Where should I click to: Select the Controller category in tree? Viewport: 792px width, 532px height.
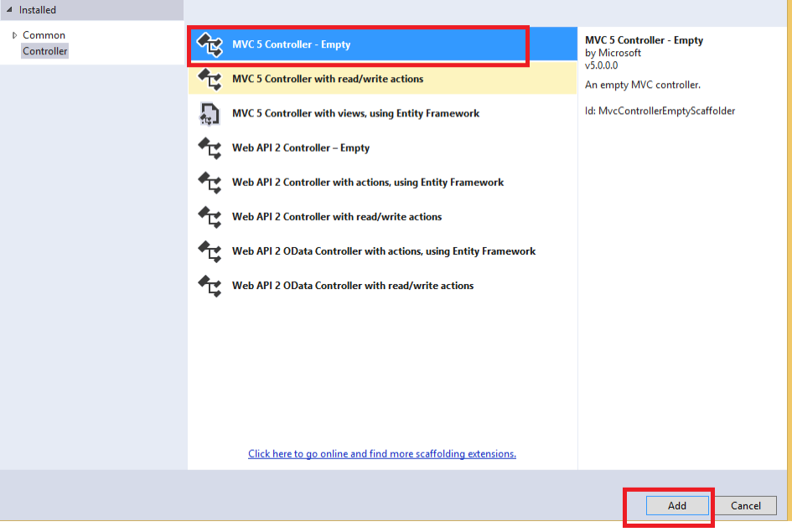click(44, 51)
